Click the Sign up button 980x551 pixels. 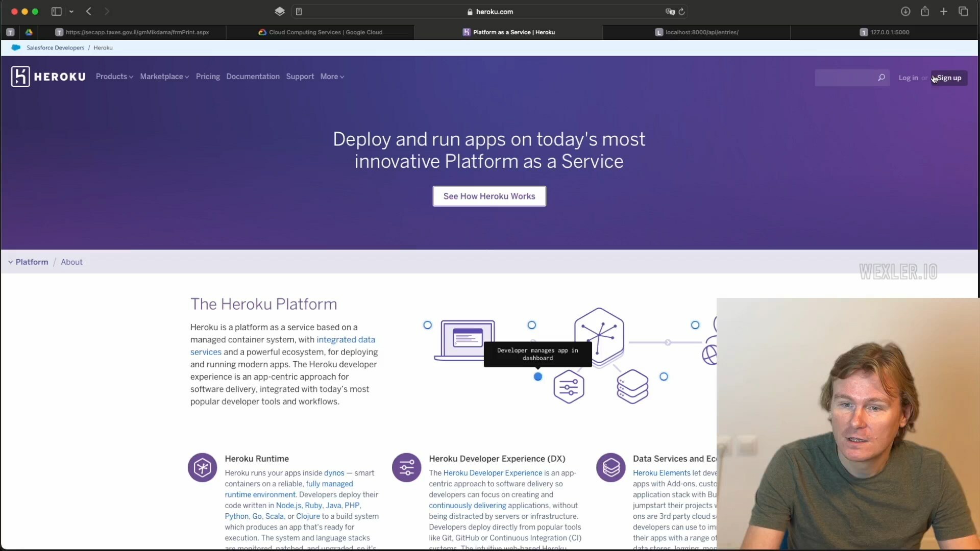949,78
